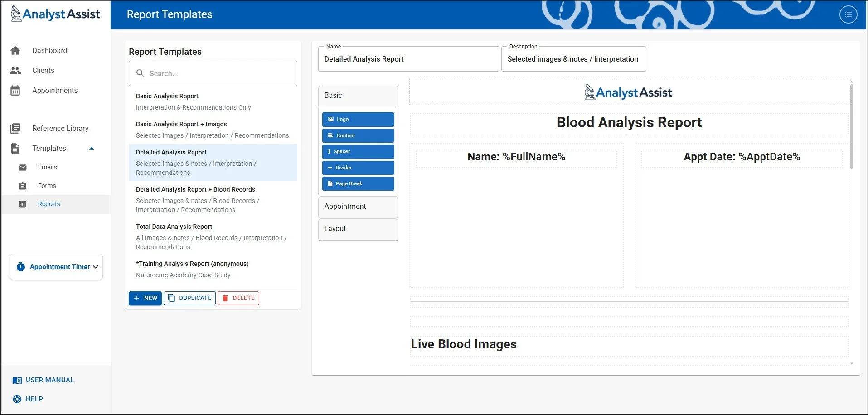868x415 pixels.
Task: Collapse the Templates section chevron
Action: pyautogui.click(x=92, y=148)
